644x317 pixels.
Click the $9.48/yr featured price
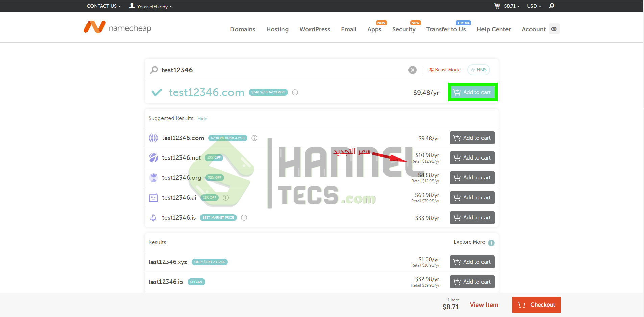[x=426, y=93]
